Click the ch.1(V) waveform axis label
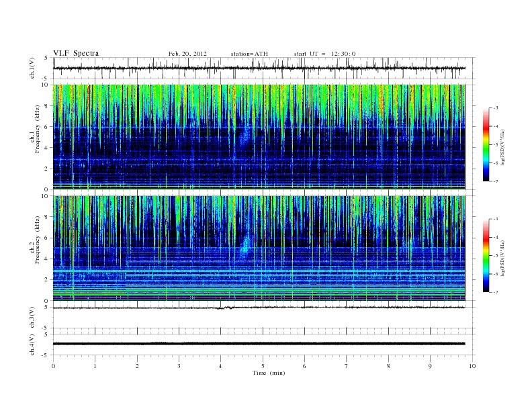 [32, 68]
